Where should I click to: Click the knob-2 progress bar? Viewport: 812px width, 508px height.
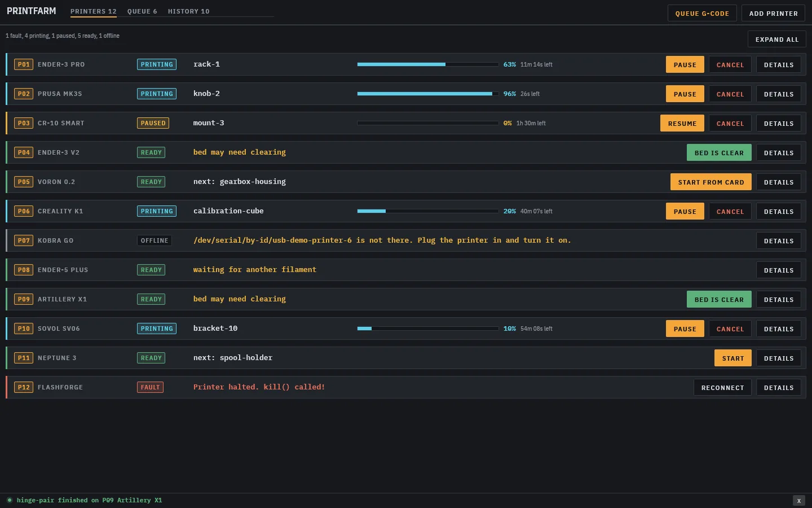428,94
